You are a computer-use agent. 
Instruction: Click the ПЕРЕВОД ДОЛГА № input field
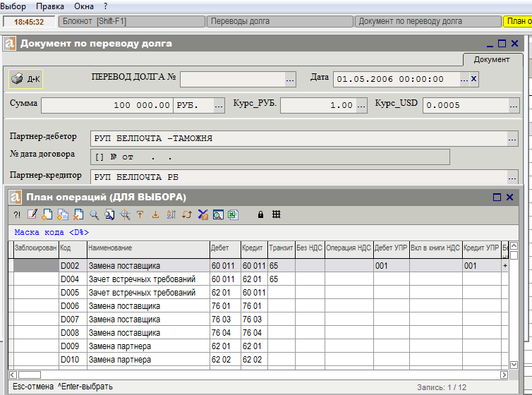(x=233, y=79)
